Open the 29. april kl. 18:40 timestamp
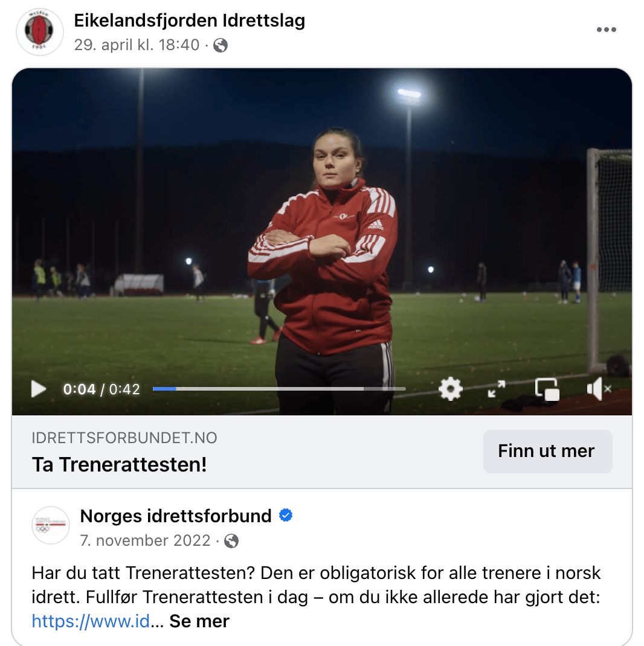Screen dimensions: 644x646 tap(137, 45)
